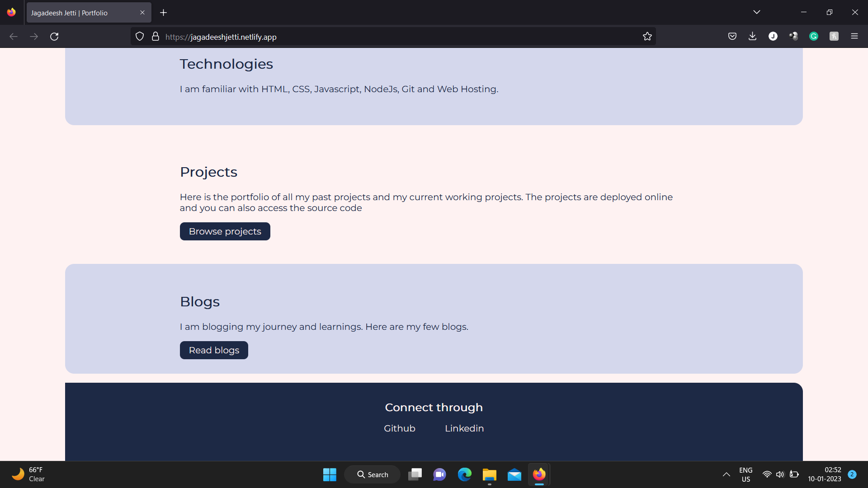The image size is (868, 488).
Task: Click the shield tracking protection icon
Action: (x=139, y=36)
